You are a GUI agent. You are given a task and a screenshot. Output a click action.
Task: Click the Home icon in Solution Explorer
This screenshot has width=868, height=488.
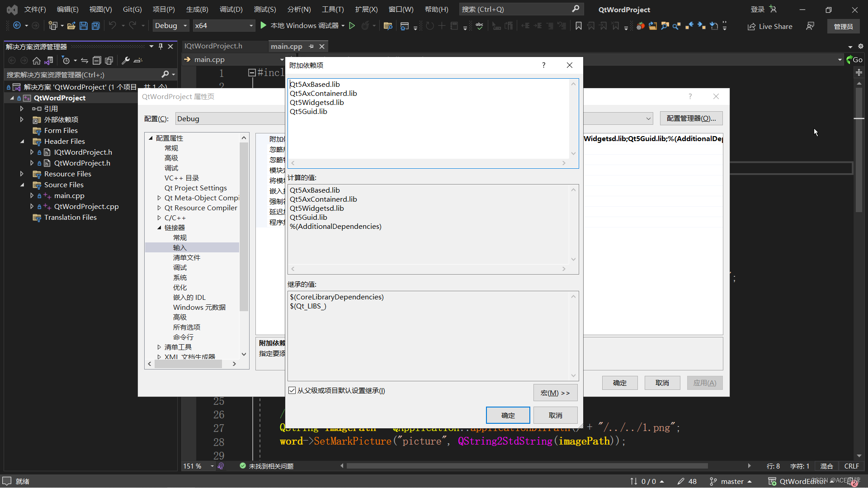pos(36,60)
